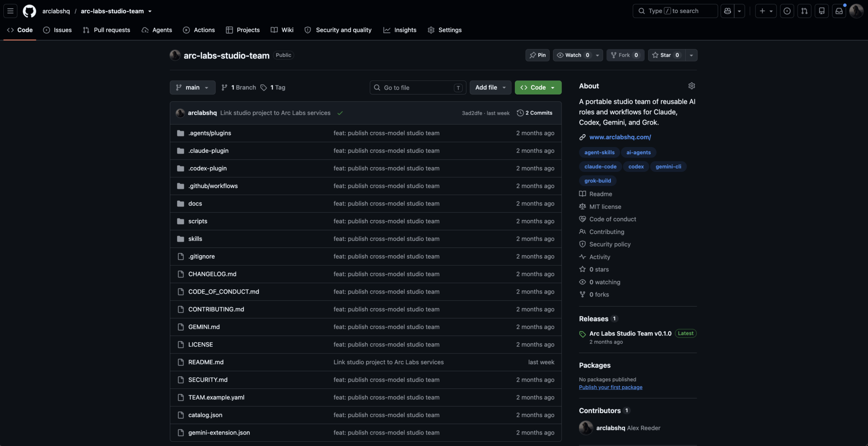Fork the repository
The height and width of the screenshot is (446, 868).
pos(625,55)
